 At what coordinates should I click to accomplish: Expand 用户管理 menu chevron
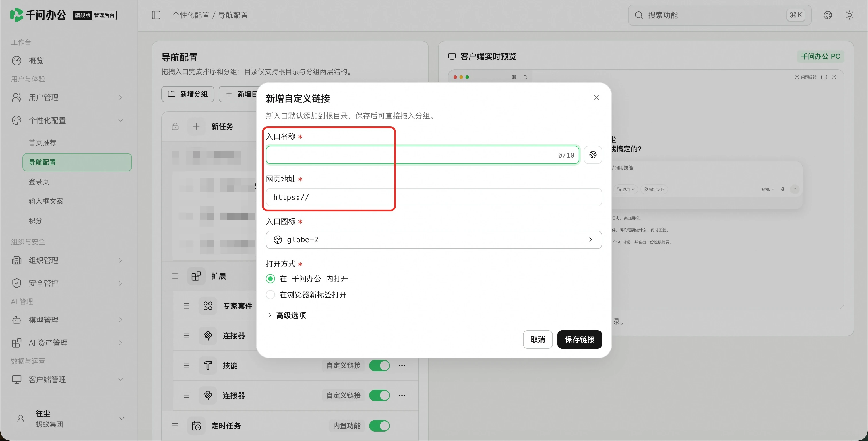tap(121, 97)
